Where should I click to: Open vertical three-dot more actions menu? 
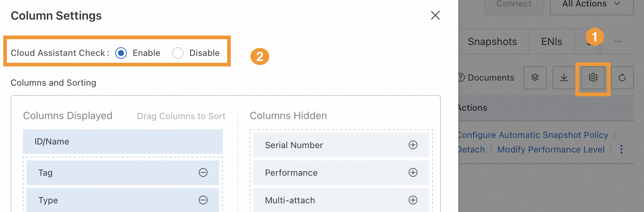(621, 149)
